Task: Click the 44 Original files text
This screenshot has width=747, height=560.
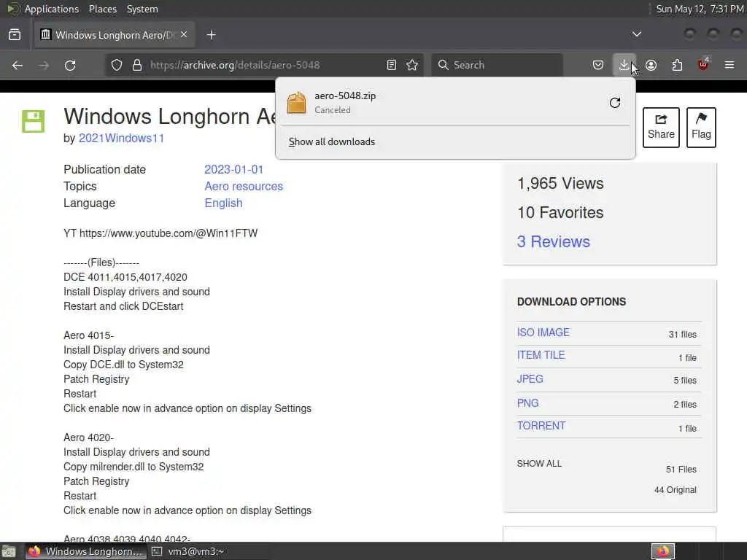Action: tap(675, 490)
